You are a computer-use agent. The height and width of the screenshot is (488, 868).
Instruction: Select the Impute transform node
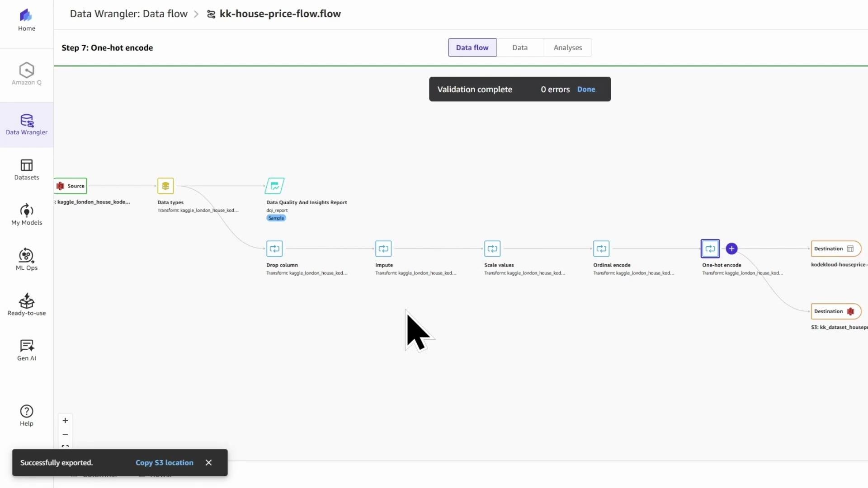(383, 249)
